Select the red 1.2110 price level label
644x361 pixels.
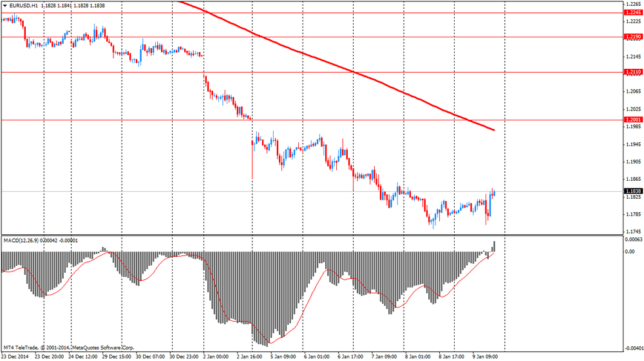633,72
